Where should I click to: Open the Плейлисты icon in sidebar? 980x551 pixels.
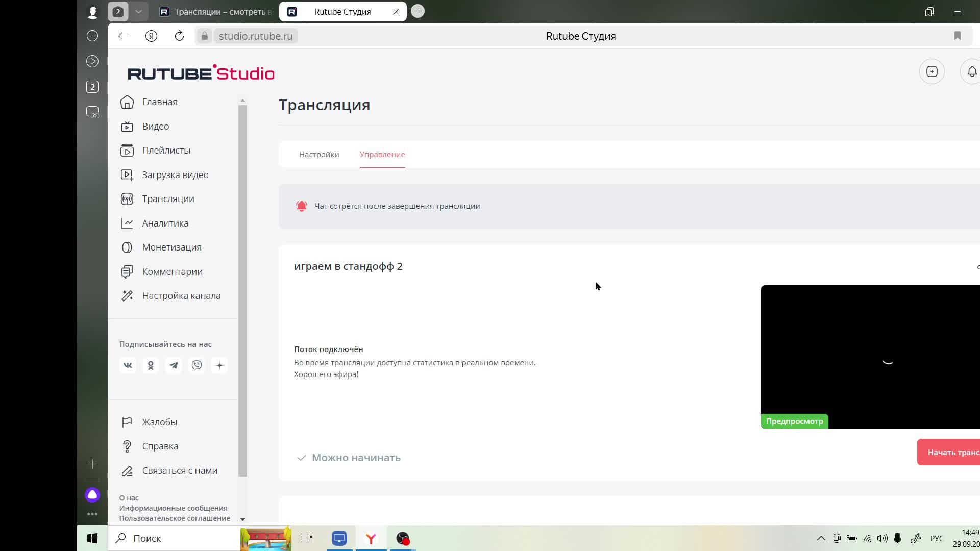coord(127,151)
